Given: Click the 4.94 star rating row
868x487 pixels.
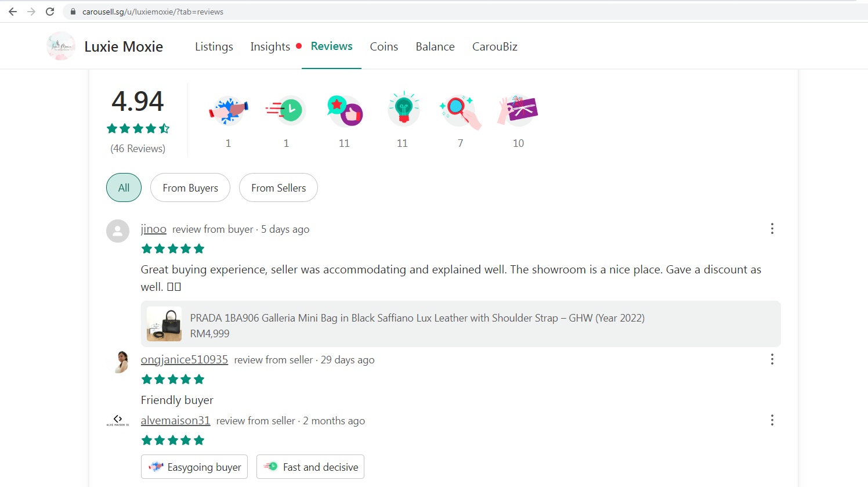Looking at the screenshot, I should 138,128.
